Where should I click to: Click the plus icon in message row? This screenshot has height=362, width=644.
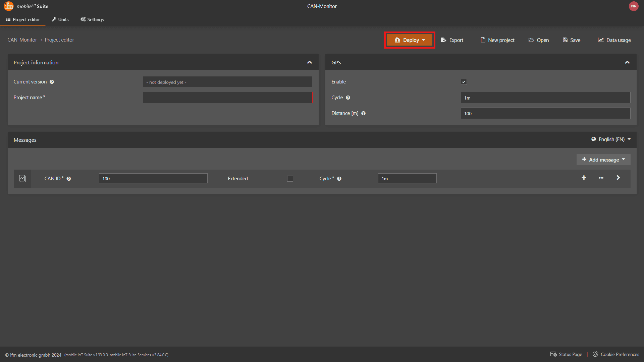pos(584,178)
